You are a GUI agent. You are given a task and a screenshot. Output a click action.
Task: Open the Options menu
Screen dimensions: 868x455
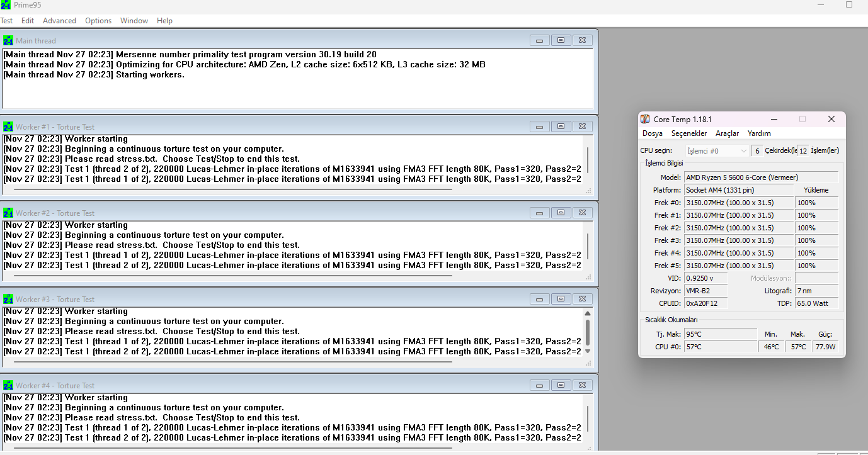pyautogui.click(x=98, y=21)
